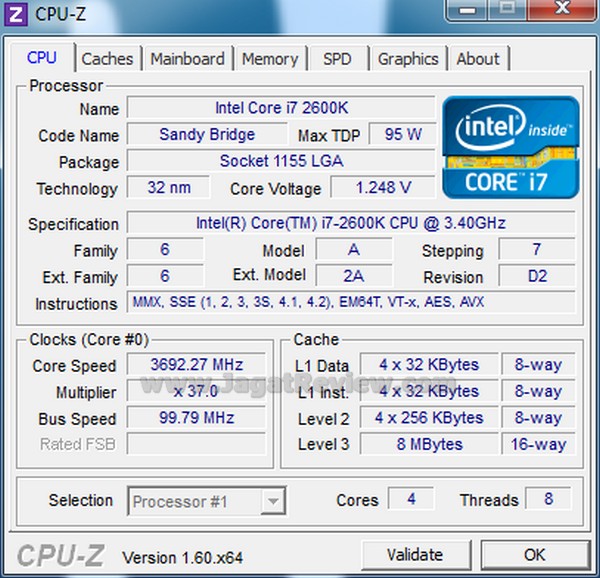Click the Instructions field listing MMX, SSE
The width and height of the screenshot is (600, 578).
click(351, 302)
